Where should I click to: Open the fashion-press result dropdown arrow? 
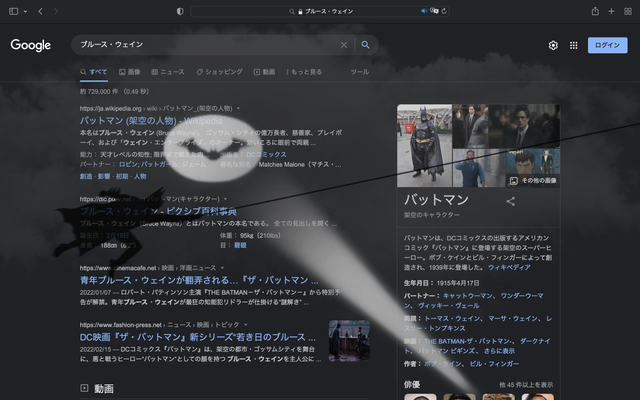click(x=246, y=325)
